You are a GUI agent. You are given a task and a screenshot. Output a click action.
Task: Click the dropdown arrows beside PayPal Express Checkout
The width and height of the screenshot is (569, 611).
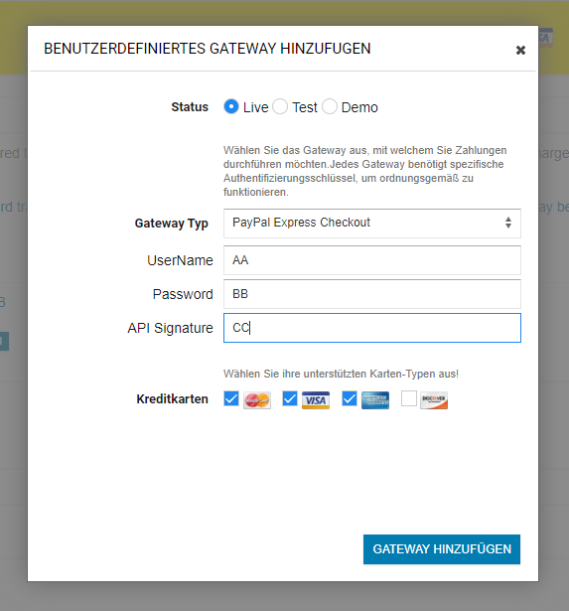coord(508,223)
